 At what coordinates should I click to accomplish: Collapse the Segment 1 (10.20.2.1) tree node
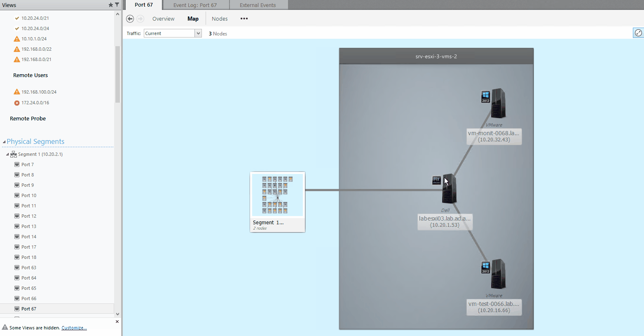tap(7, 154)
